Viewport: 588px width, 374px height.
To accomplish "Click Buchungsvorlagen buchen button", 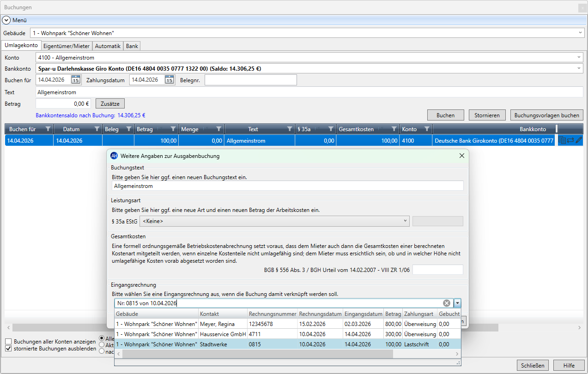I will (546, 115).
